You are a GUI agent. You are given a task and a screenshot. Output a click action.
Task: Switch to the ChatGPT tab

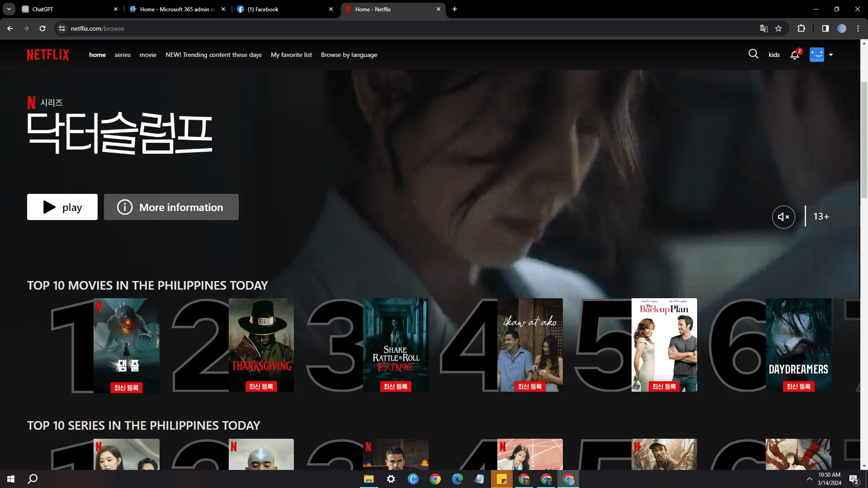click(70, 9)
